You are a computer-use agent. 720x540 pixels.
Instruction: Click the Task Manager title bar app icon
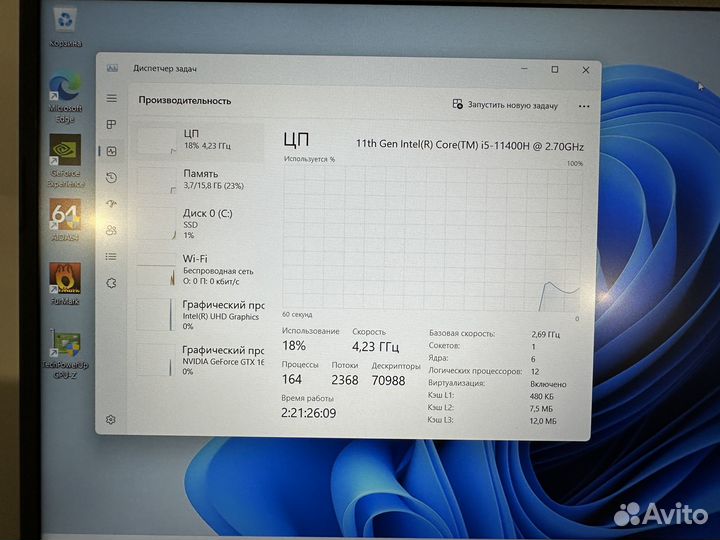pos(112,68)
